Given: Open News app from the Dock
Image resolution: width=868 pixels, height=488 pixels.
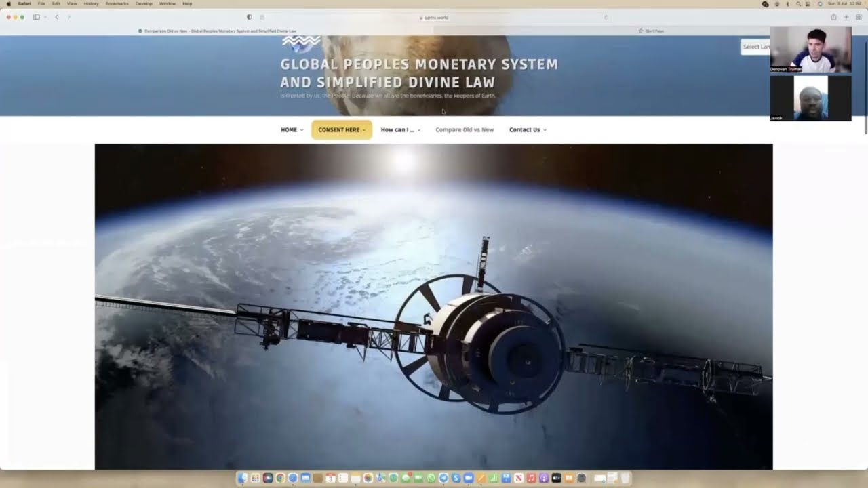Looking at the screenshot, I should [519, 478].
